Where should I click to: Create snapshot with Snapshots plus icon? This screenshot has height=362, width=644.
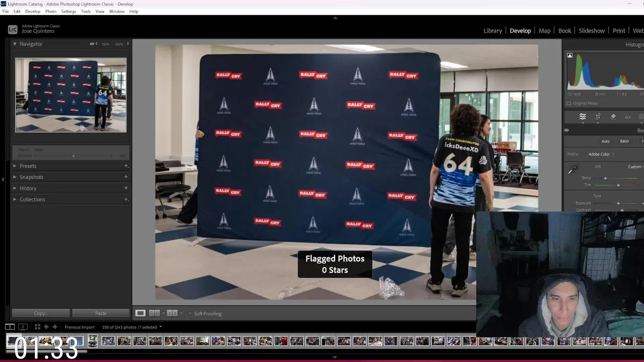pyautogui.click(x=126, y=177)
